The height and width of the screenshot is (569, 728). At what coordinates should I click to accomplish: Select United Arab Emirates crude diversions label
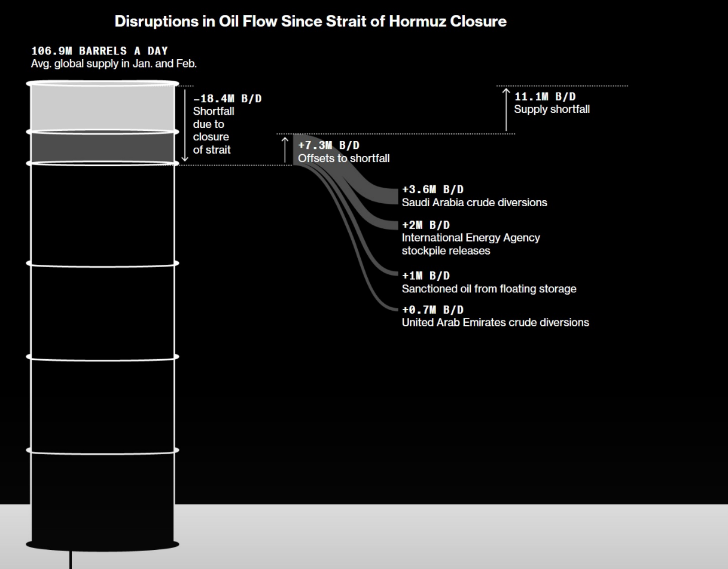coord(495,322)
